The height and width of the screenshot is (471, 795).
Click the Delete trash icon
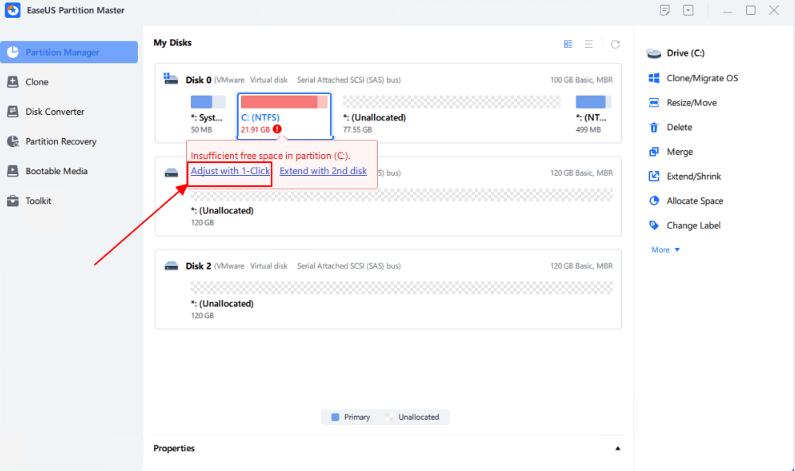pos(654,127)
